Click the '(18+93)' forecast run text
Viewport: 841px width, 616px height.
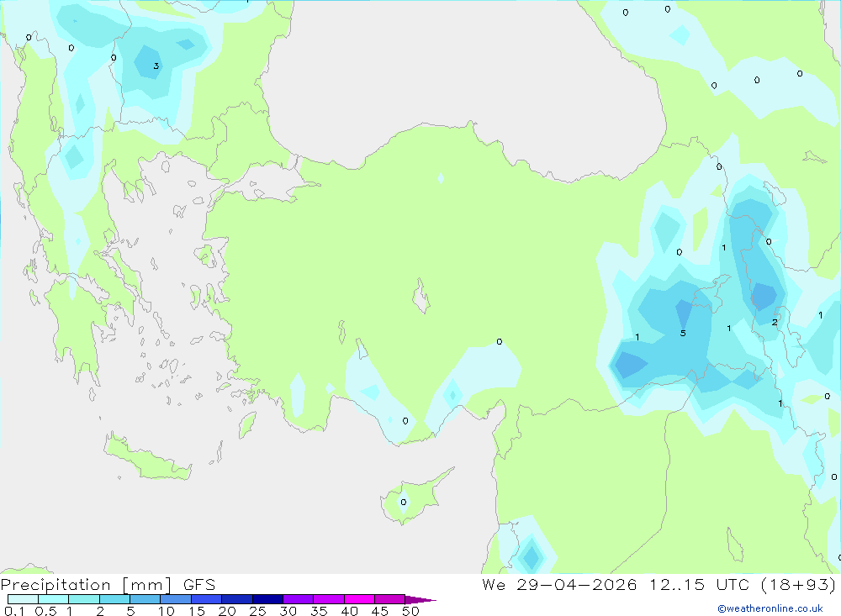pyautogui.click(x=799, y=585)
